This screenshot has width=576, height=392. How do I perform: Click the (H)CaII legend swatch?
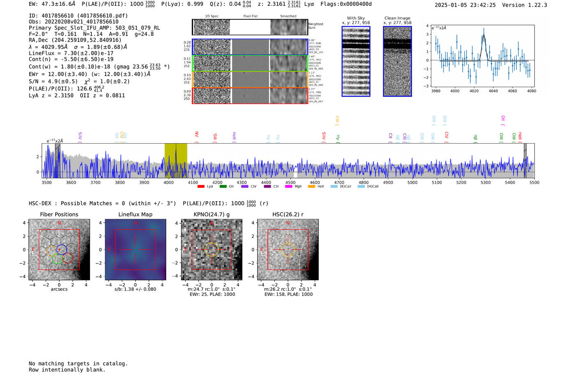click(x=361, y=187)
